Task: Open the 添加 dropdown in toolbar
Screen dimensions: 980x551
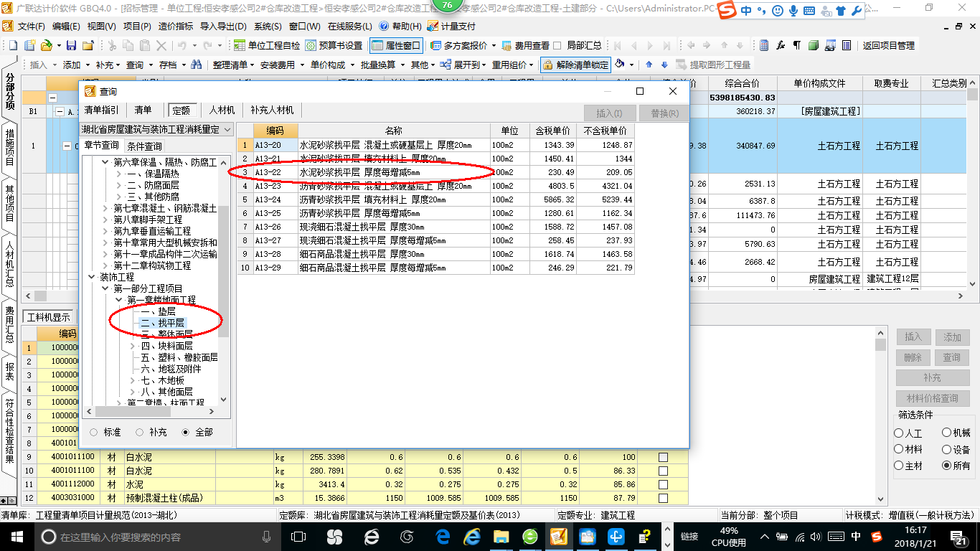Action: (75, 65)
